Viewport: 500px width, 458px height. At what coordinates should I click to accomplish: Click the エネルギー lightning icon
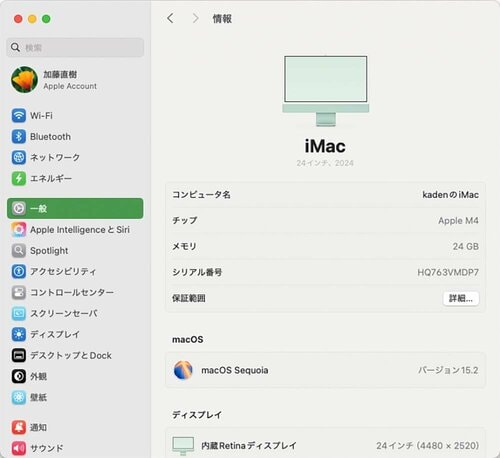19,178
